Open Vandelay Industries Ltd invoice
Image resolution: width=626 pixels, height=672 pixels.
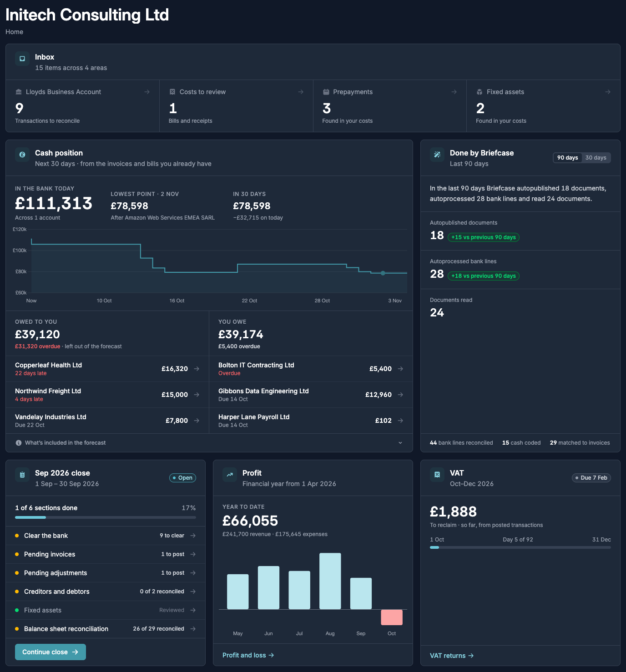(x=107, y=421)
